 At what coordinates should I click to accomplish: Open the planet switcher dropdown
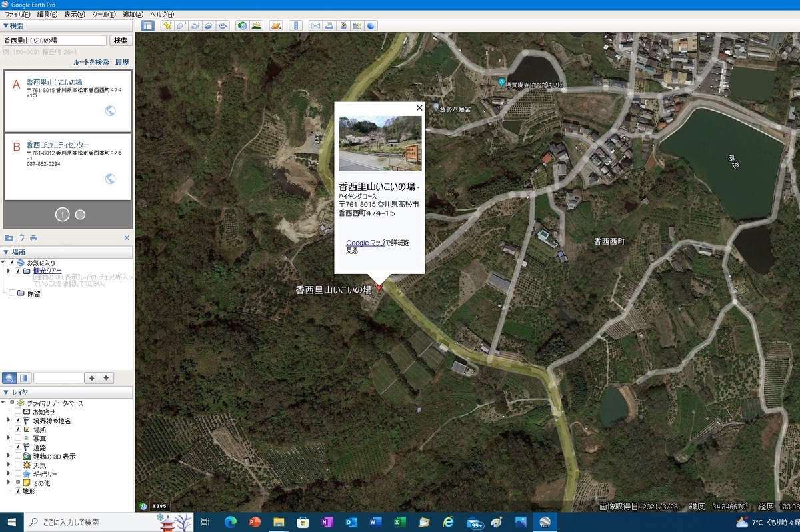click(x=275, y=26)
